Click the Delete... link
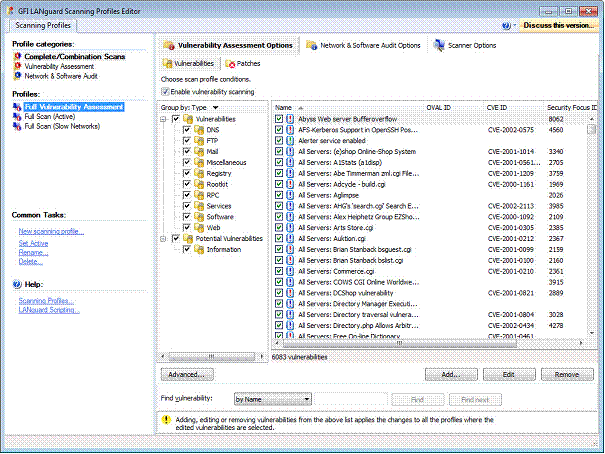The image size is (605, 454). pos(30,262)
